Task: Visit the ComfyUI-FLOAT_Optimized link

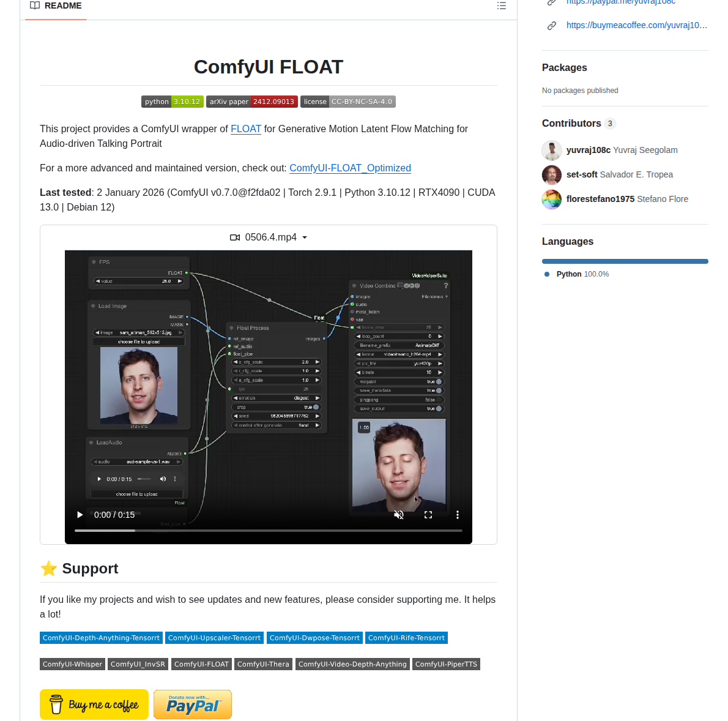Action: [x=350, y=168]
